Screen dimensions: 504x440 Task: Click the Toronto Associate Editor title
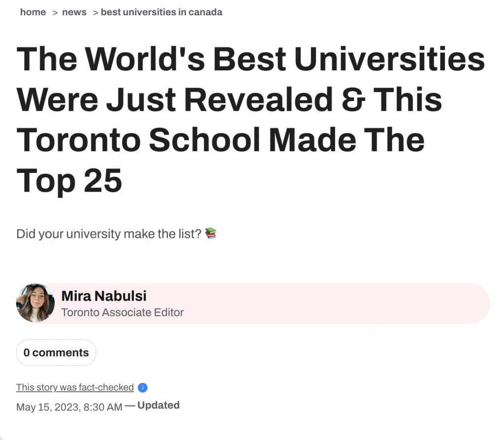point(122,312)
